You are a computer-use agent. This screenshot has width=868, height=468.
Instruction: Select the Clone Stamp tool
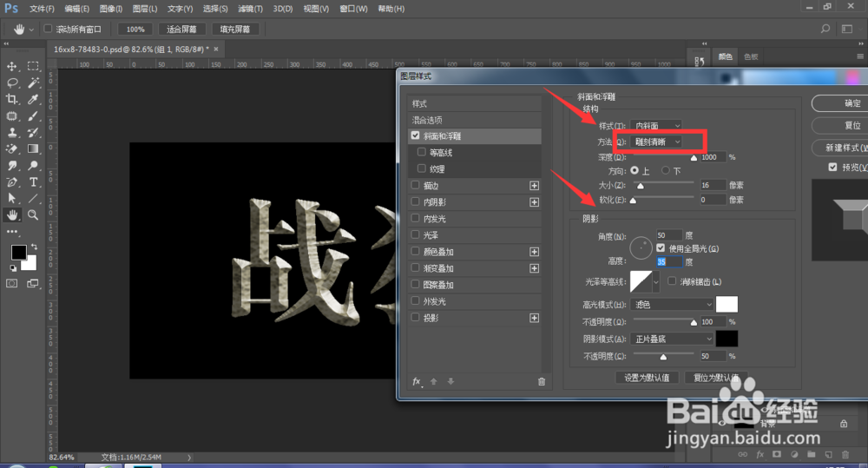click(11, 133)
